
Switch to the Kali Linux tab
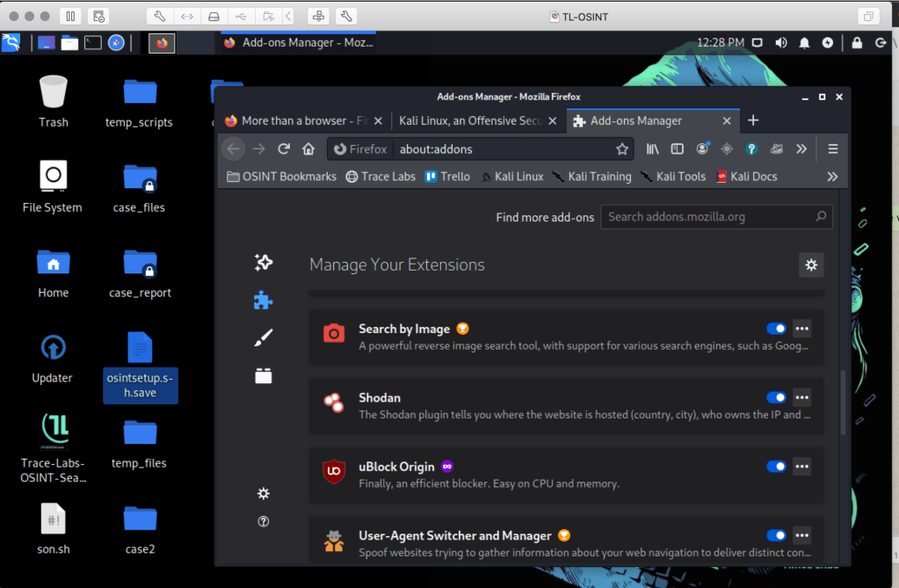coord(470,120)
